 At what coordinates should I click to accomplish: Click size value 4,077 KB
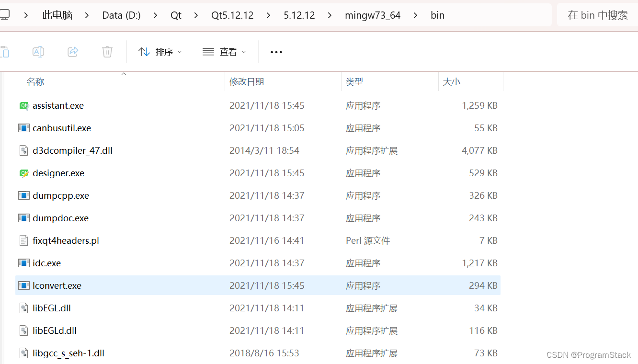(x=479, y=150)
